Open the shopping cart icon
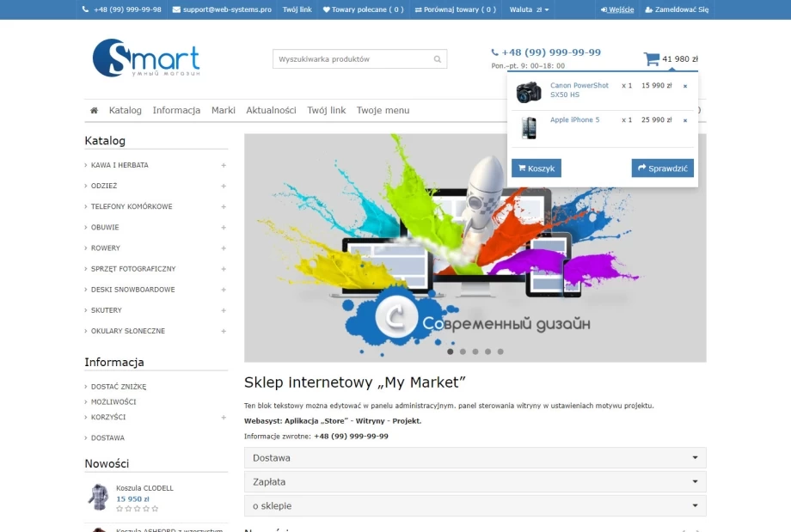 pos(652,59)
